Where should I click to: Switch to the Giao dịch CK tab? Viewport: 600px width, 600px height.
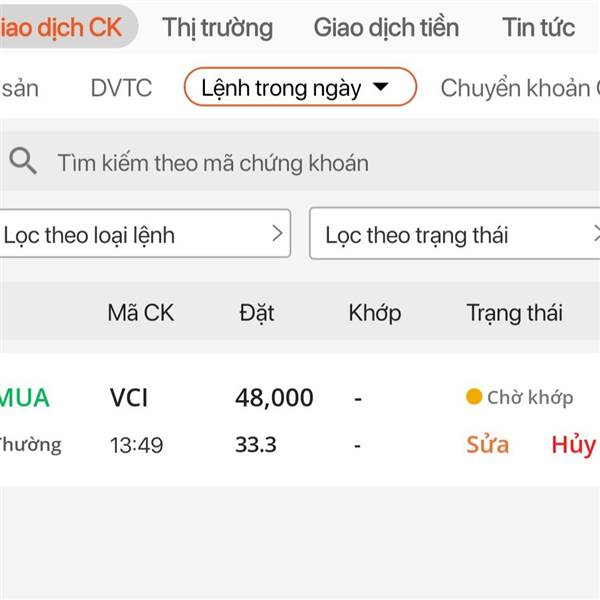pyautogui.click(x=60, y=27)
